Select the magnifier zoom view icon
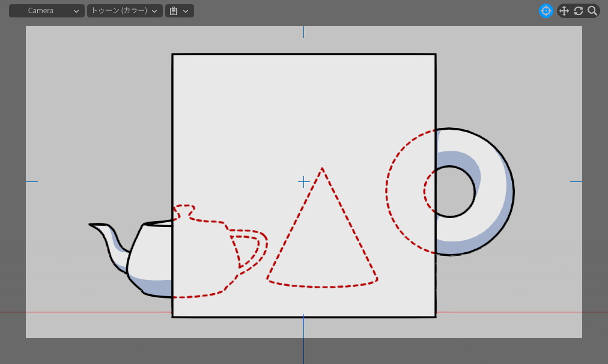Viewport: 608px width, 364px height. coord(592,11)
